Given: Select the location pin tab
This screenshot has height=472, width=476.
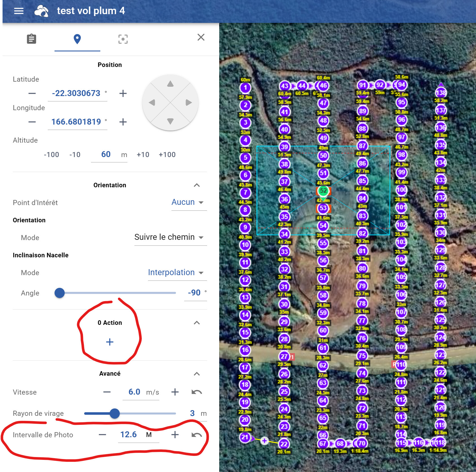Looking at the screenshot, I should click(x=77, y=39).
